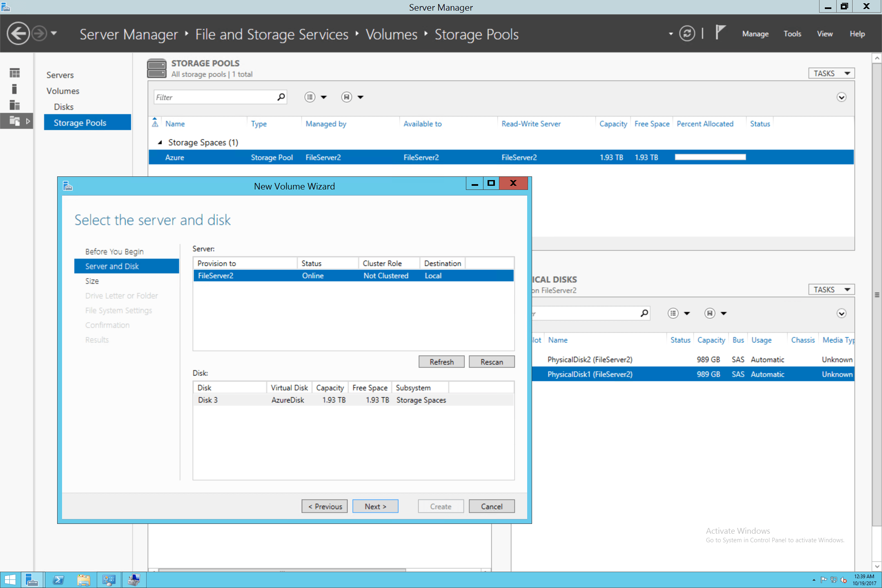
Task: Select File and Storage Services in sidebar
Action: pos(14,121)
